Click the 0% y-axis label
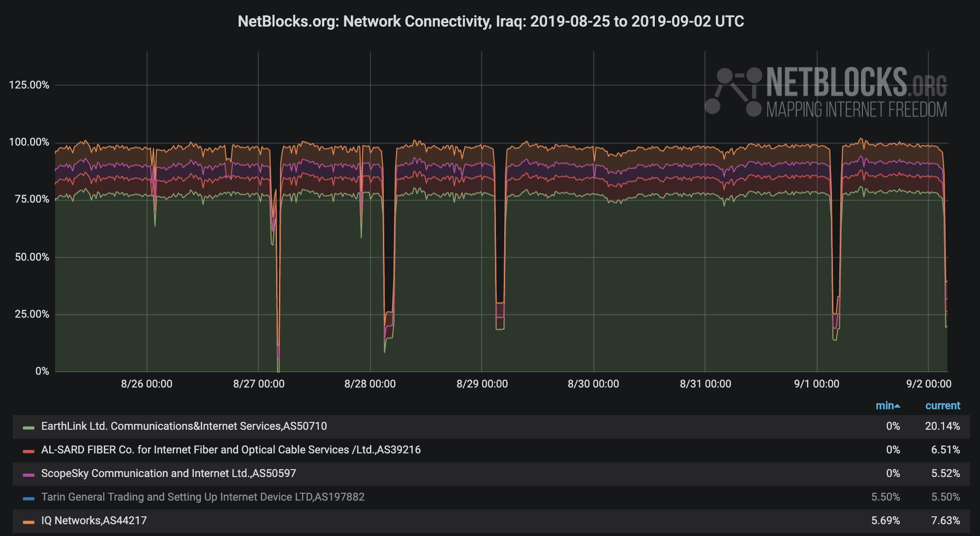 42,372
